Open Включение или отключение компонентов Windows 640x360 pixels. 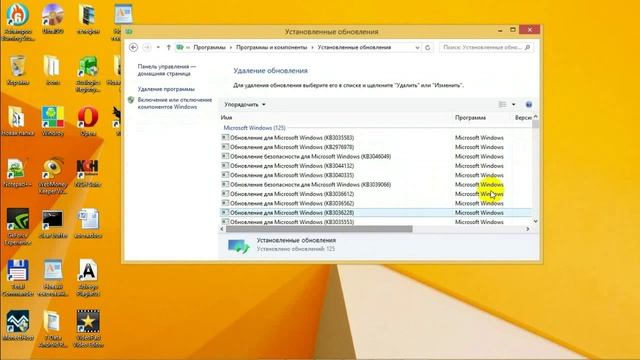(175, 103)
